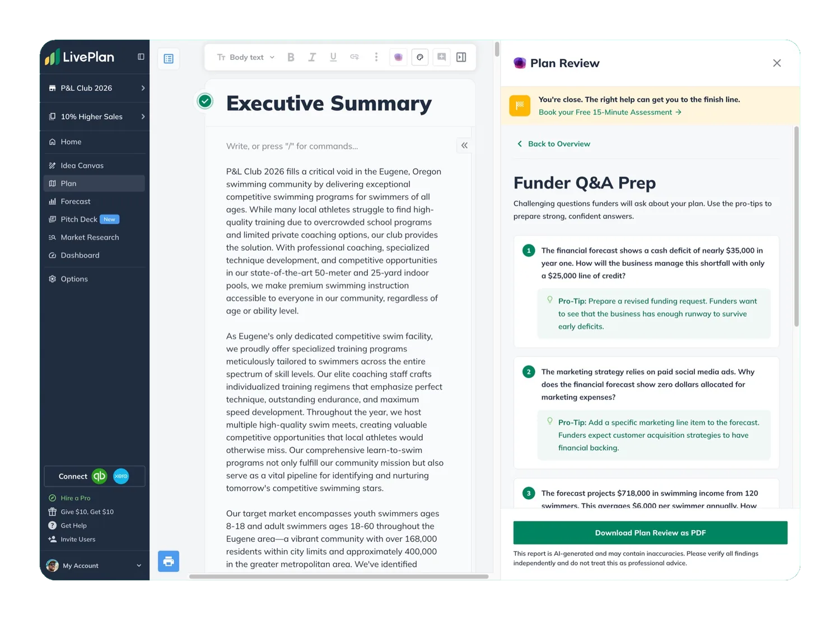Click the LivePlan logo
840x620 pixels.
click(80, 57)
